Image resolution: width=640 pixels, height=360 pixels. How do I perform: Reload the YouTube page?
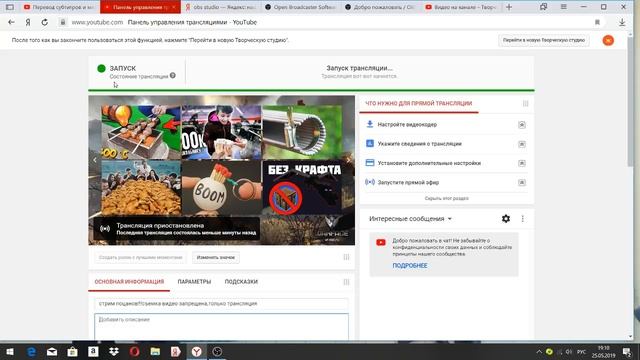[x=44, y=22]
